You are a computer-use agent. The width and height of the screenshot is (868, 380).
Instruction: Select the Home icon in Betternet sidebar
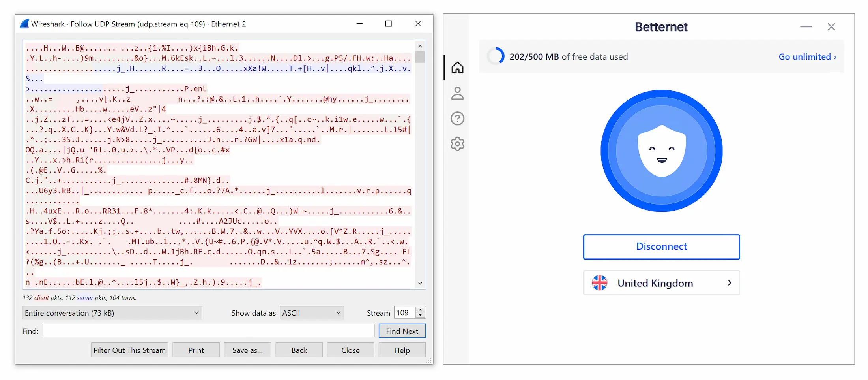[457, 67]
